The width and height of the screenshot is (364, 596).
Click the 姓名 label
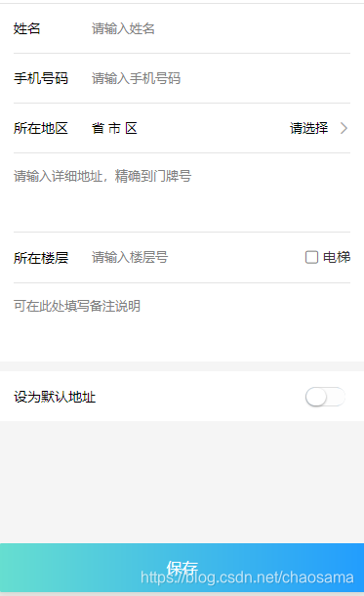click(x=27, y=28)
